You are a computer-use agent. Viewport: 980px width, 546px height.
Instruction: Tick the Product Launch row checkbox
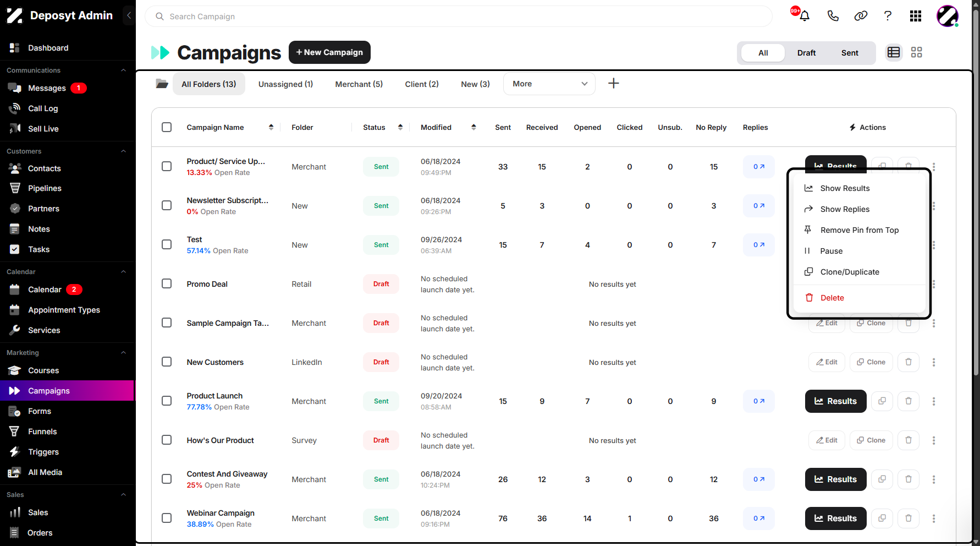(x=167, y=401)
